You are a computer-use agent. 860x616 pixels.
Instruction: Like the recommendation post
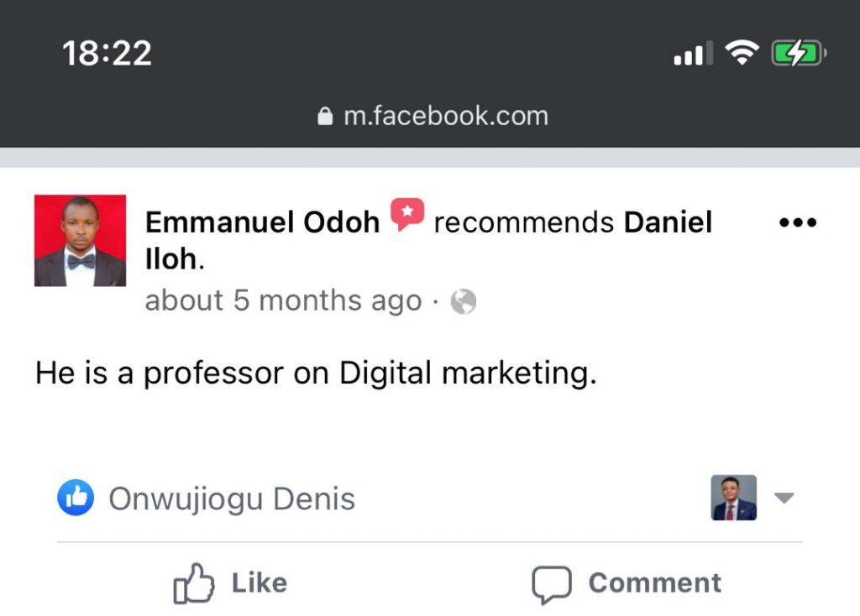231,583
